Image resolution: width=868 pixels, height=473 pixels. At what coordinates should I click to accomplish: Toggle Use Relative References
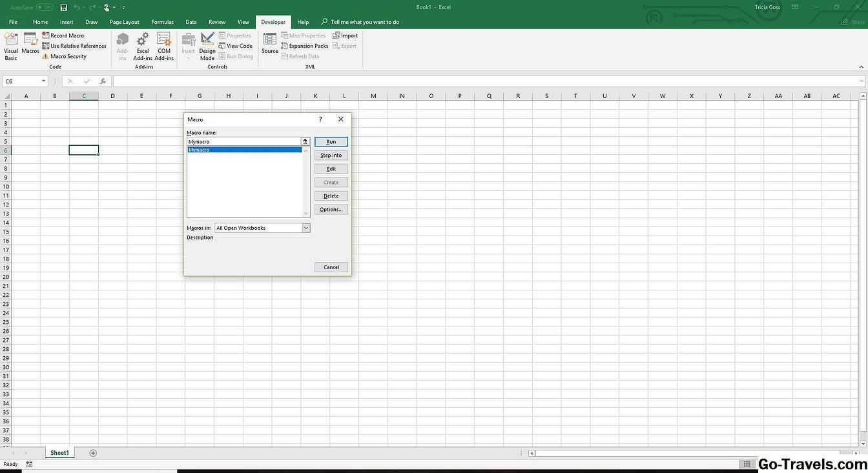point(74,46)
